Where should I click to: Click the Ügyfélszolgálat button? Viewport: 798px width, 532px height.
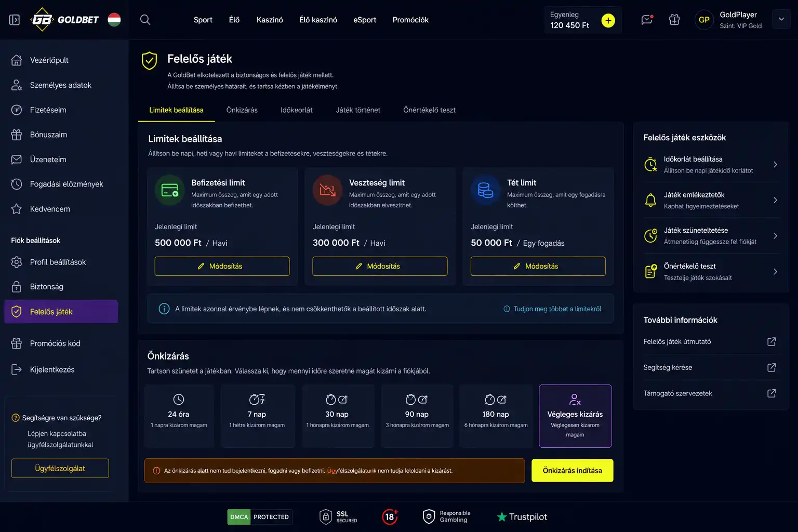point(60,468)
